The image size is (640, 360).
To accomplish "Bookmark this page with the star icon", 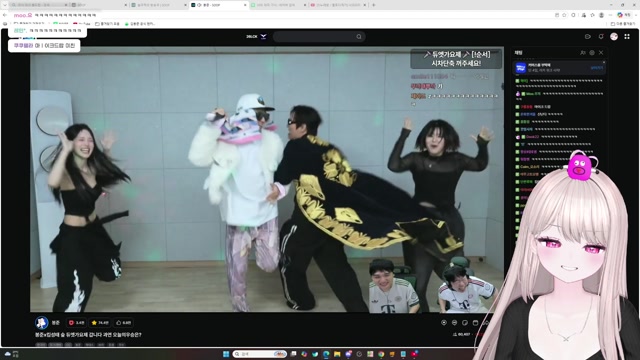I will 564,15.
